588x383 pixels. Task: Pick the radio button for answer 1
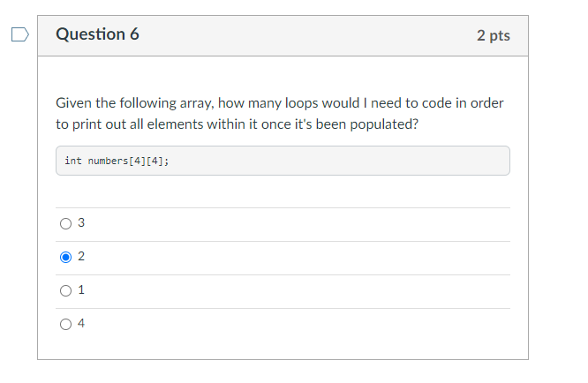(x=65, y=290)
